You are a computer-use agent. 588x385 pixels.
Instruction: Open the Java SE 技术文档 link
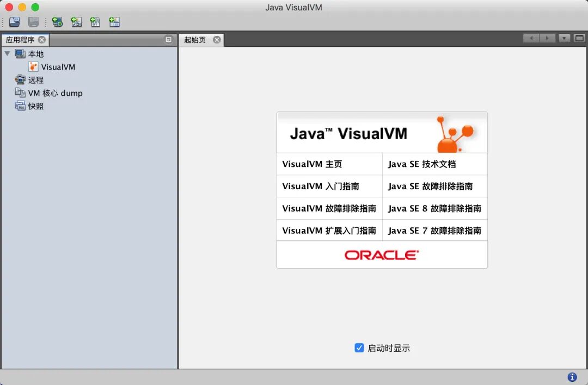pos(422,164)
